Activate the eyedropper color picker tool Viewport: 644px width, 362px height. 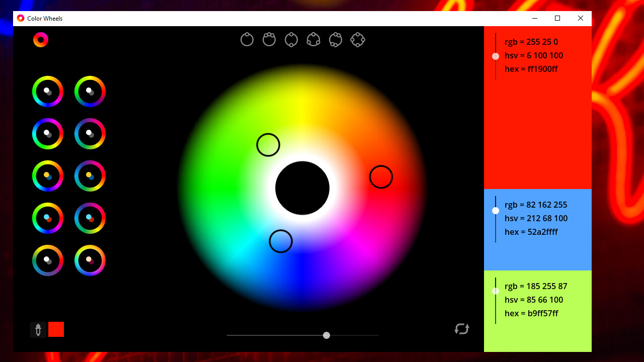point(38,329)
